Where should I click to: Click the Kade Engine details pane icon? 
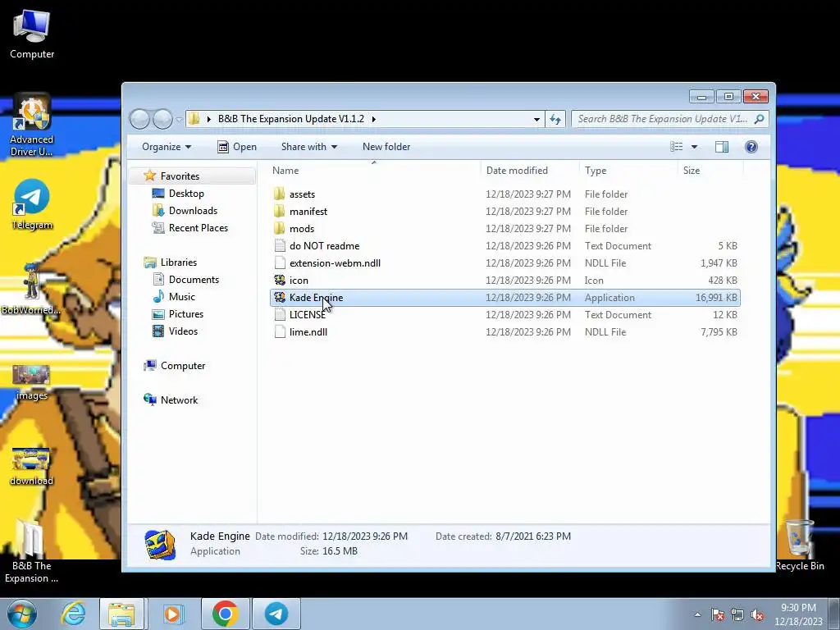coord(160,545)
